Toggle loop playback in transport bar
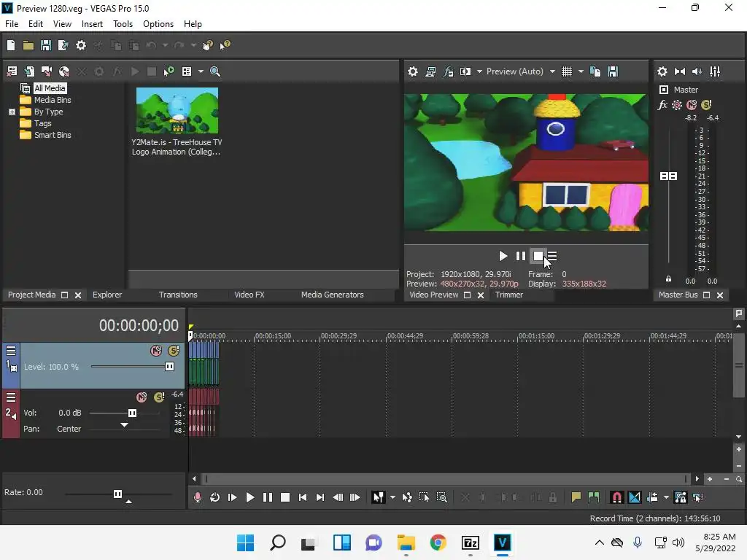747x560 pixels. pos(215,497)
